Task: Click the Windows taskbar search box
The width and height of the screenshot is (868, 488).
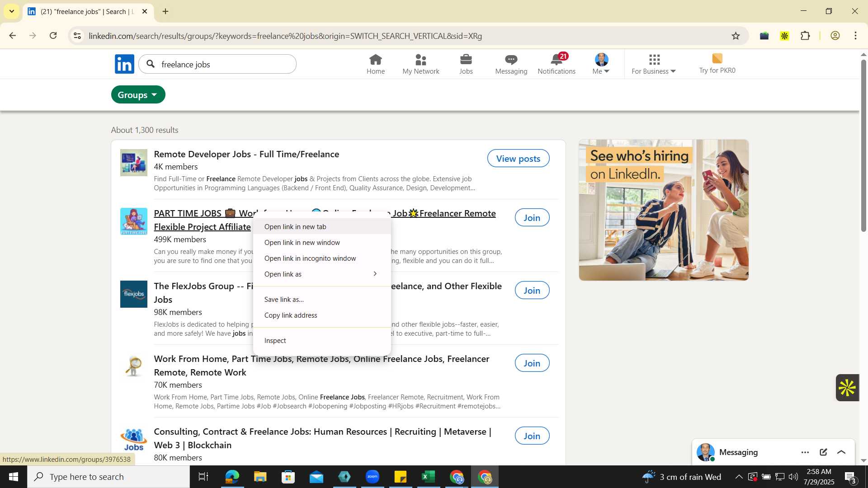Action: pyautogui.click(x=108, y=477)
